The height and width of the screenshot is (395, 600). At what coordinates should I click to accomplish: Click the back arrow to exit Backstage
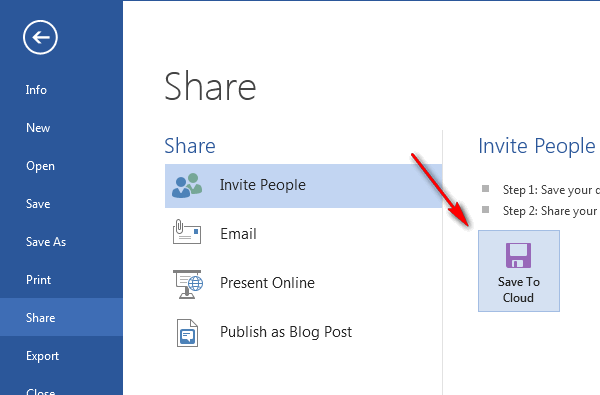(40, 37)
